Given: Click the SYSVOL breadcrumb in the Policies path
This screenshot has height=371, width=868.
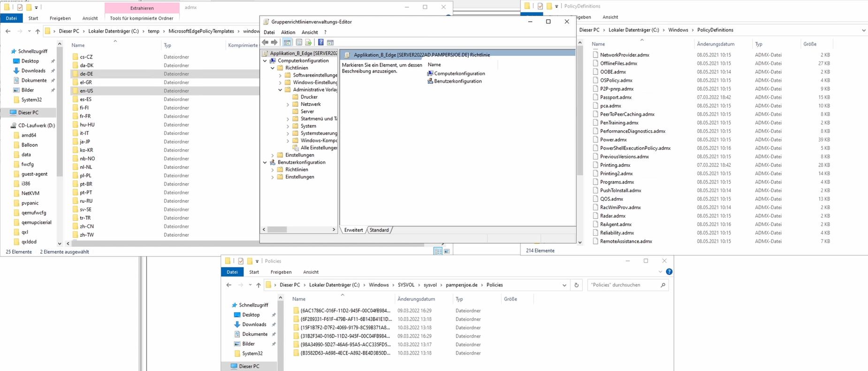Looking at the screenshot, I should click(x=406, y=285).
